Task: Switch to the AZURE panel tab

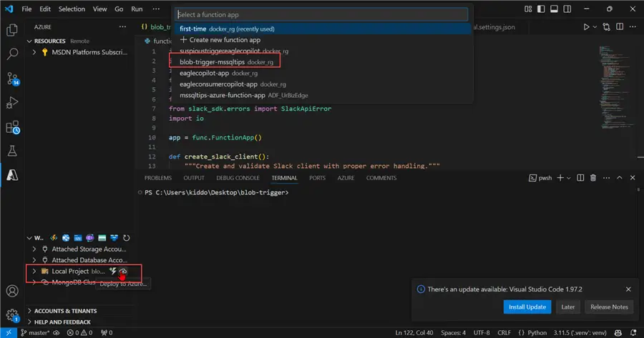Action: pos(346,178)
